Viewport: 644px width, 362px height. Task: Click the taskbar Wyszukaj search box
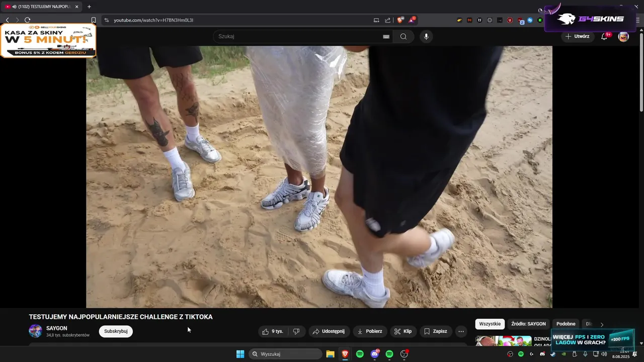[285, 354]
